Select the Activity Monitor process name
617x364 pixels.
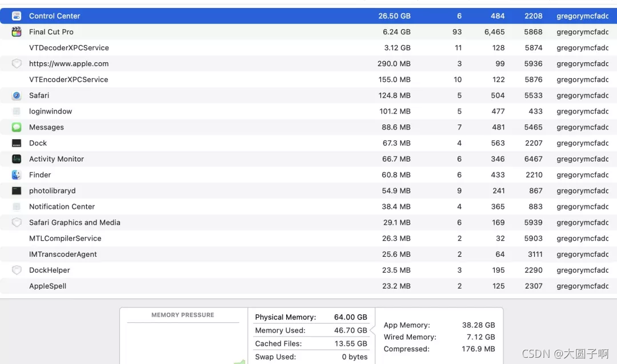click(x=56, y=159)
